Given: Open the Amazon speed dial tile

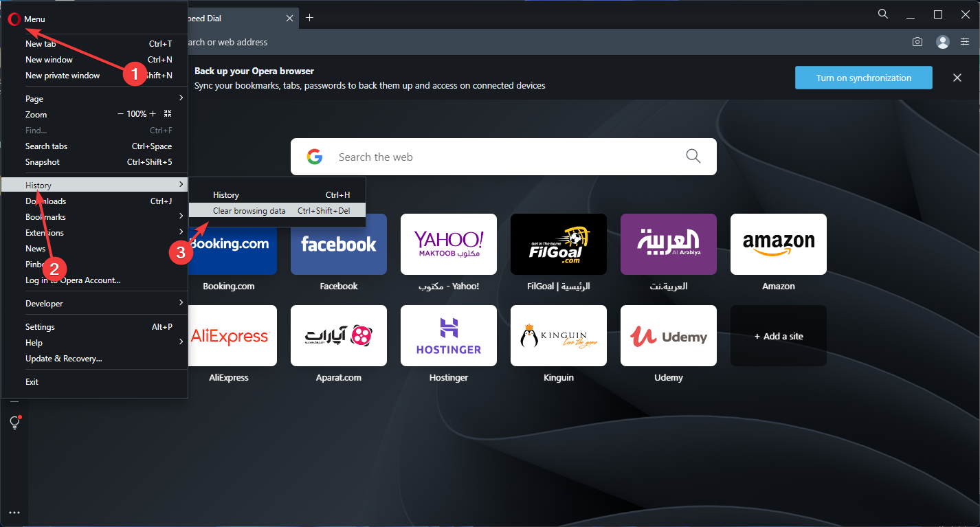Looking at the screenshot, I should (779, 244).
